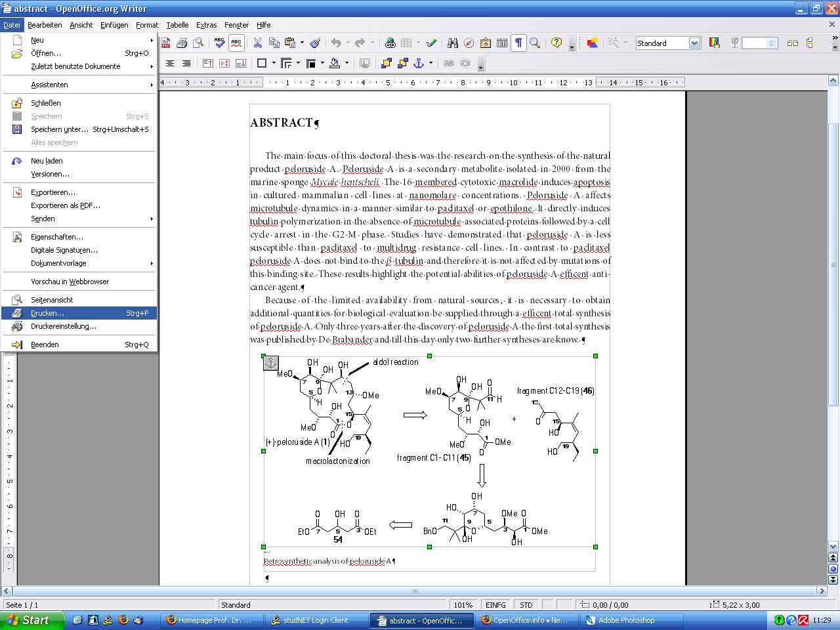This screenshot has height=630, width=840.
Task: Click the Flip vertically icon
Action: point(809,43)
